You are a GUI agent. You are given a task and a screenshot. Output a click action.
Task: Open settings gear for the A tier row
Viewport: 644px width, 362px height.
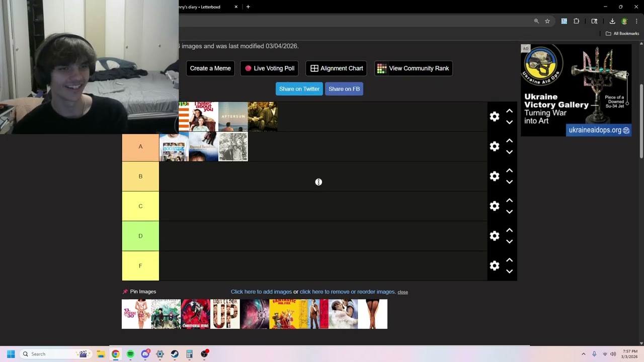[495, 146]
